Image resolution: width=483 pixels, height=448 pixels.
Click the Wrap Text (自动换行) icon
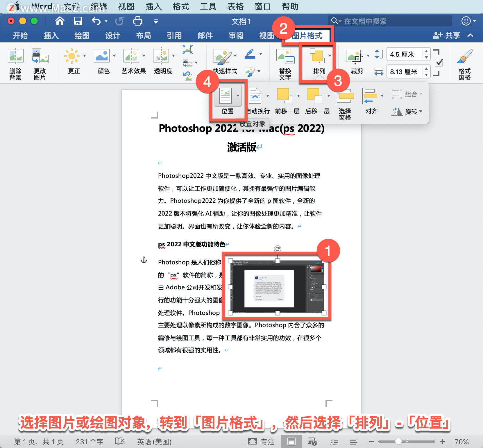(255, 96)
